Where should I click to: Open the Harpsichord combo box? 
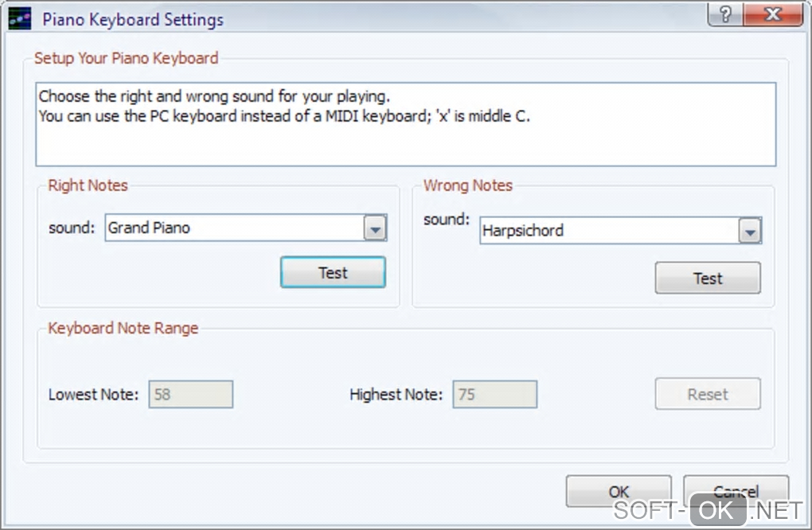point(609,232)
